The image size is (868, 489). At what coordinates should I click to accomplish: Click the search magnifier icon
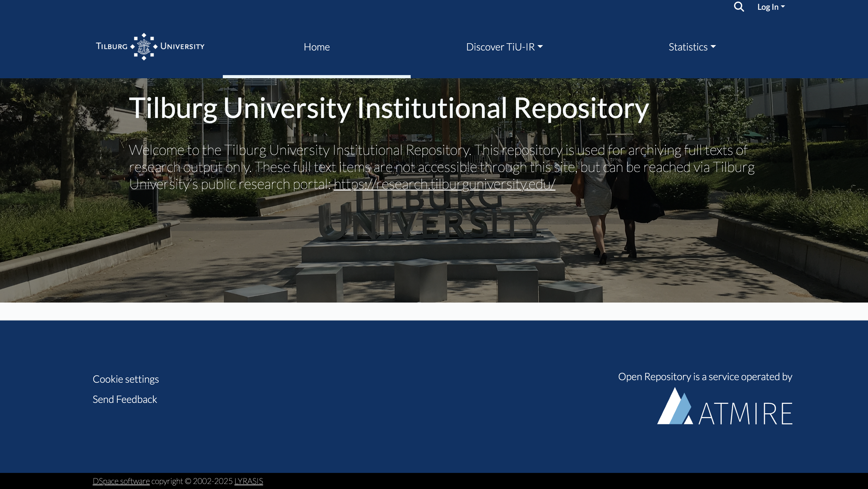tap(738, 7)
